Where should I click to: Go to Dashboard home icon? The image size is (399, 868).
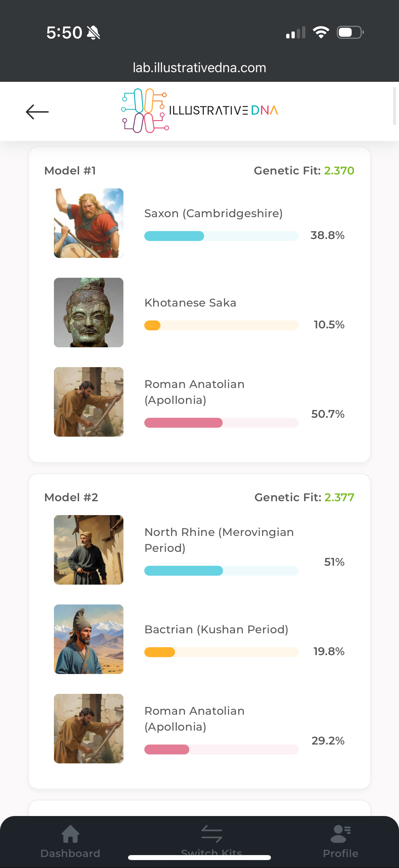(x=70, y=833)
